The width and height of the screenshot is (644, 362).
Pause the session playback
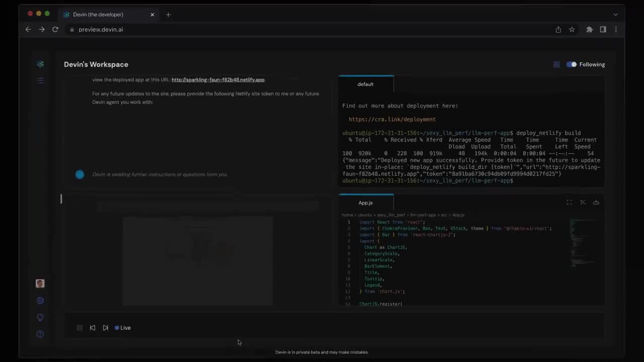(79, 328)
